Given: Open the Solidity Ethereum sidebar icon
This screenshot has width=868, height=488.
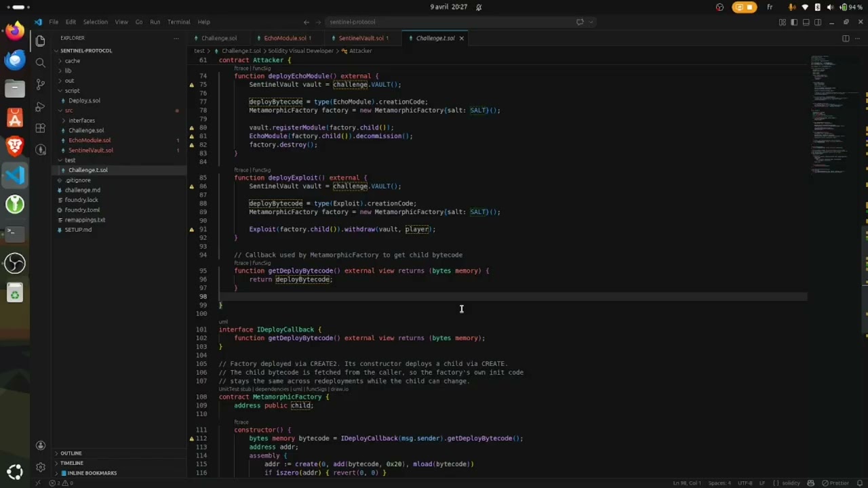Looking at the screenshot, I should point(40,150).
